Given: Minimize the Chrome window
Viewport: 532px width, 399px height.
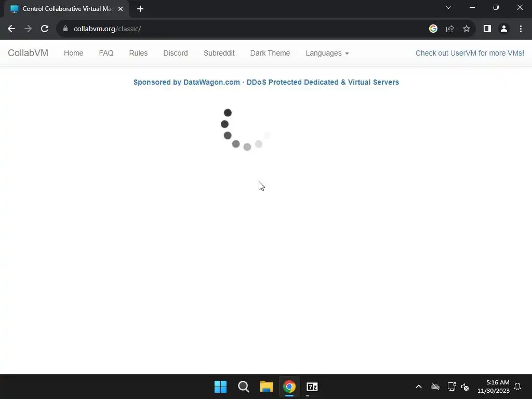Looking at the screenshot, I should 472,7.
